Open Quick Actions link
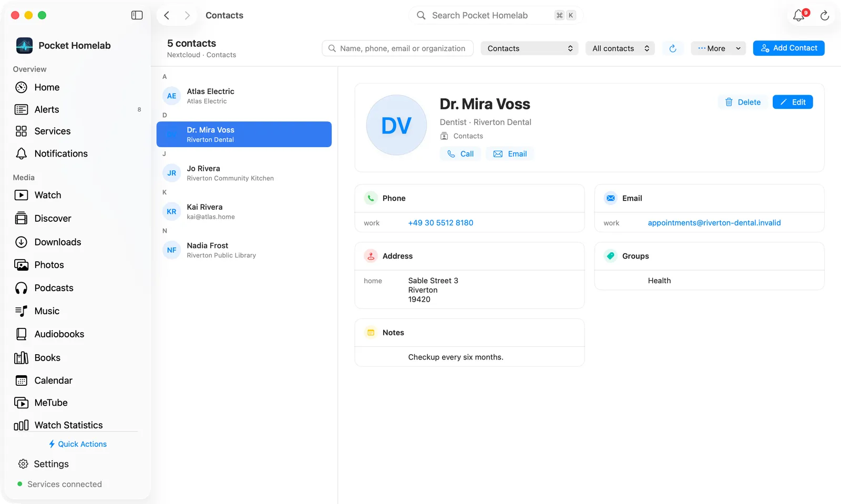The width and height of the screenshot is (841, 504). (x=78, y=444)
